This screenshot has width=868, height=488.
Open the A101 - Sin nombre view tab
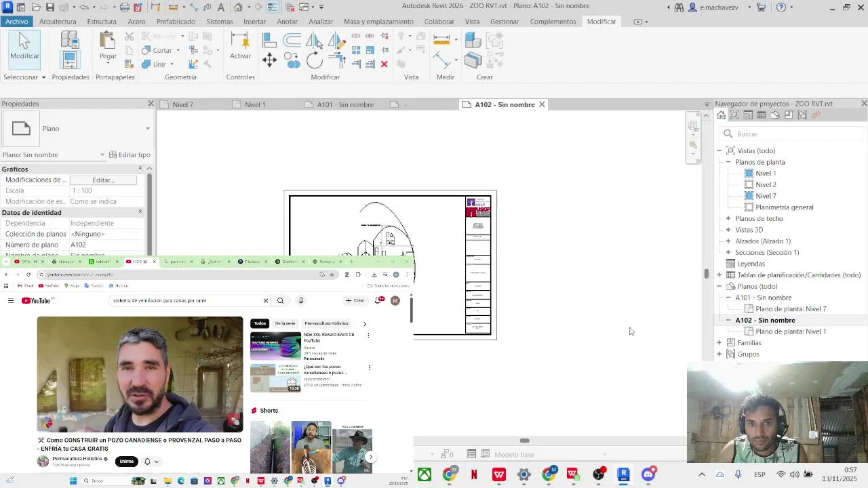coord(345,105)
